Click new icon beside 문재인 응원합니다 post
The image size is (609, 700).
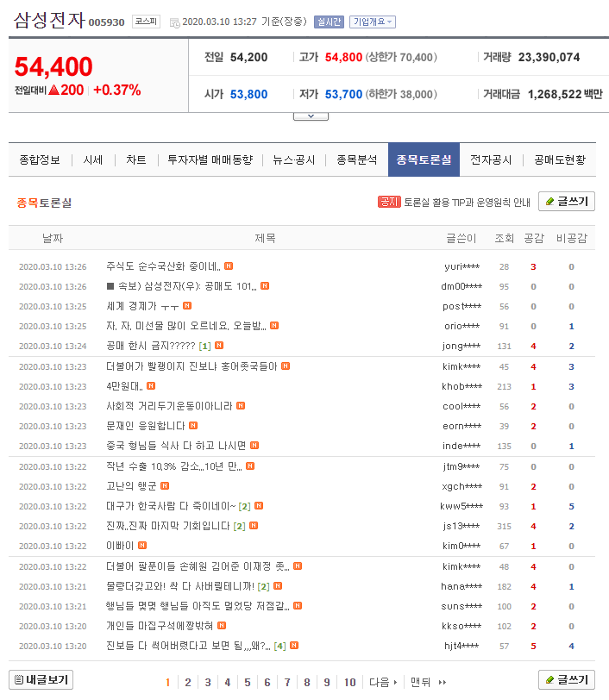tap(193, 426)
